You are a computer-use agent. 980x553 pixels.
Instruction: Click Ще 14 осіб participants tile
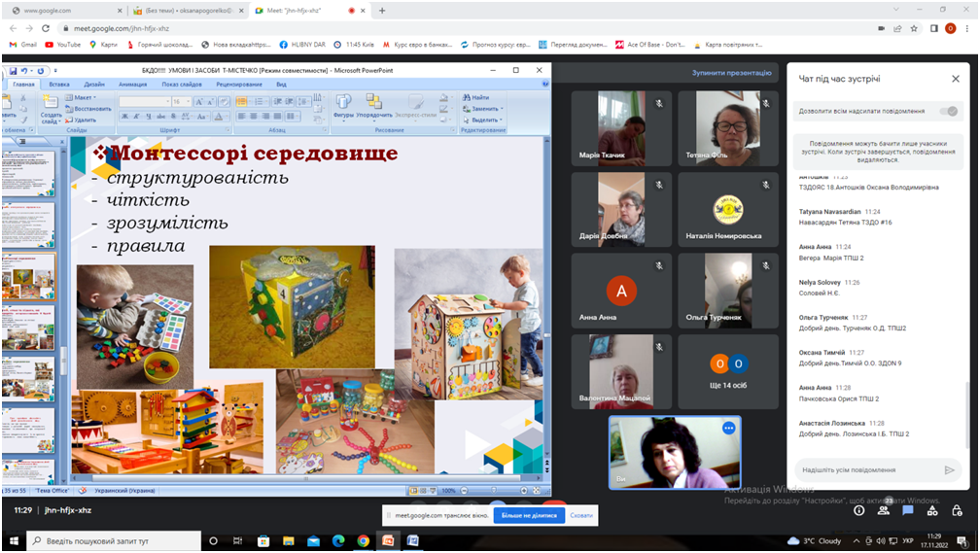click(x=728, y=372)
